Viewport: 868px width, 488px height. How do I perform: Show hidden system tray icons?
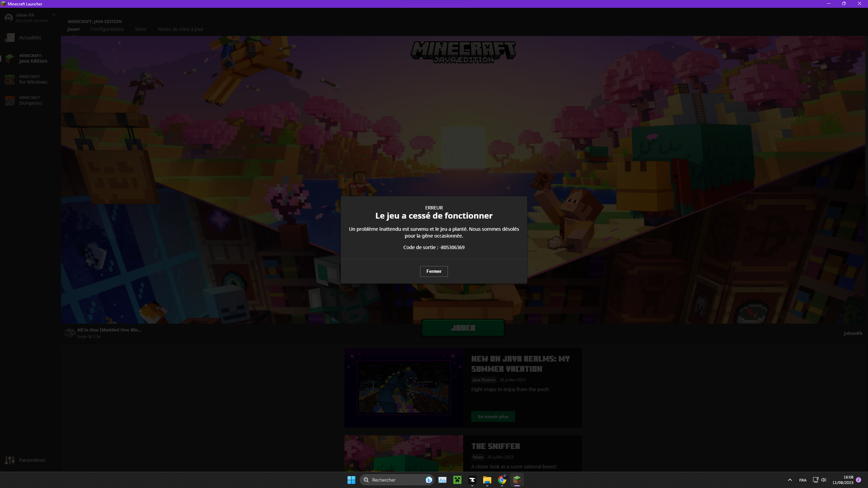[x=790, y=480]
